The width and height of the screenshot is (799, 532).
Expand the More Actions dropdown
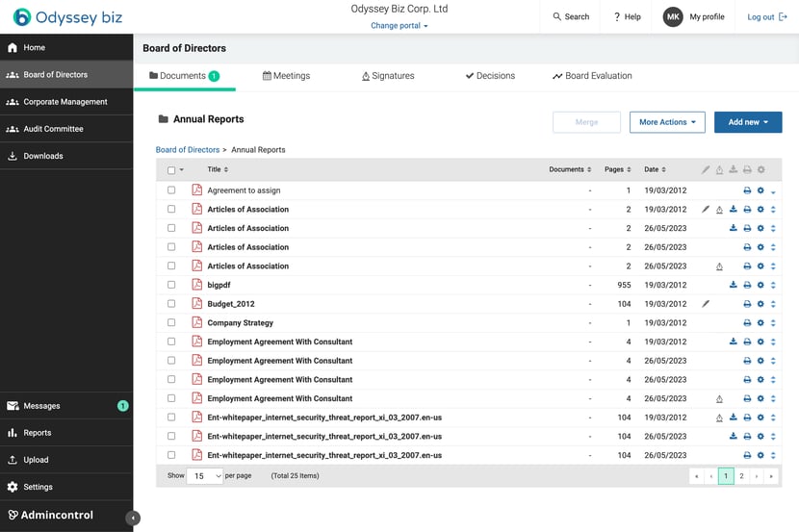pos(667,122)
